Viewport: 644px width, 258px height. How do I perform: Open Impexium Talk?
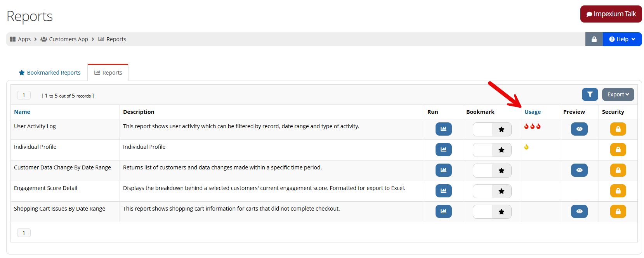click(611, 14)
